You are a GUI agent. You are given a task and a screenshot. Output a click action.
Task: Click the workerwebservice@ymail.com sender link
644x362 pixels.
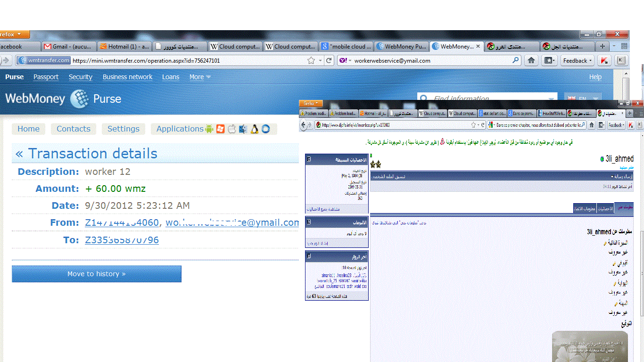[x=232, y=222]
